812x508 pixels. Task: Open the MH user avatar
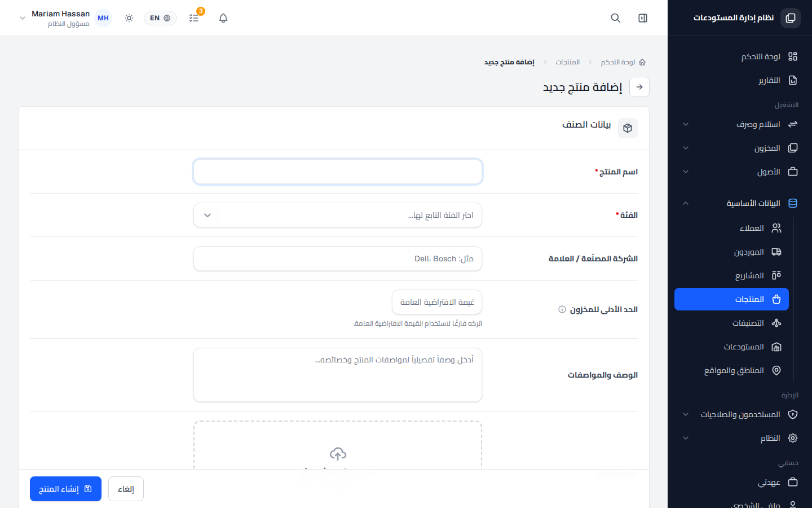tap(103, 18)
